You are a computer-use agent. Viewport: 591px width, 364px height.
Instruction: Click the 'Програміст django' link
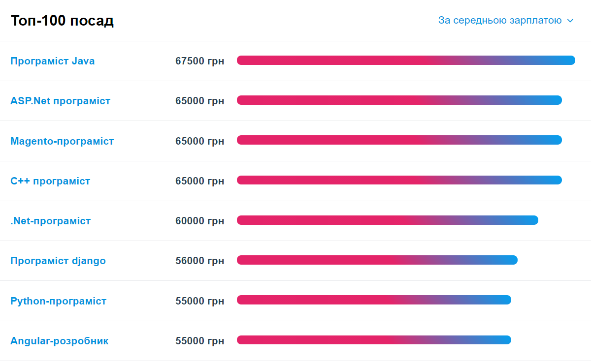click(x=58, y=261)
